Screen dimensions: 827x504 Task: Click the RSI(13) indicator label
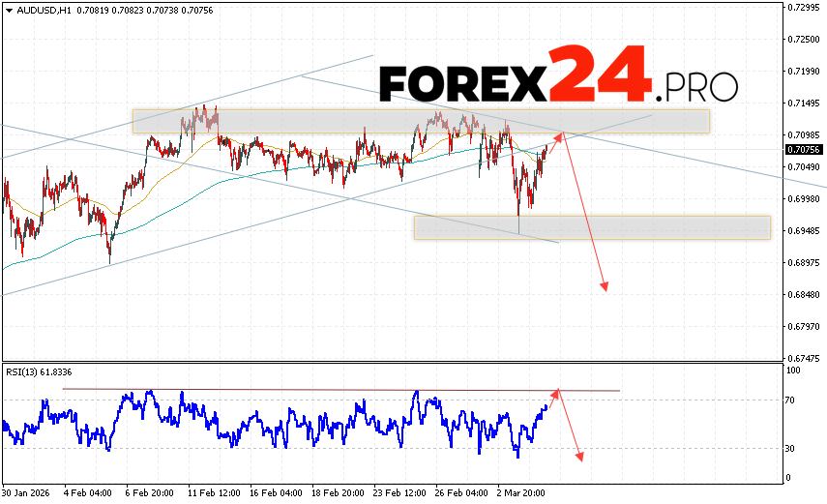pos(39,371)
